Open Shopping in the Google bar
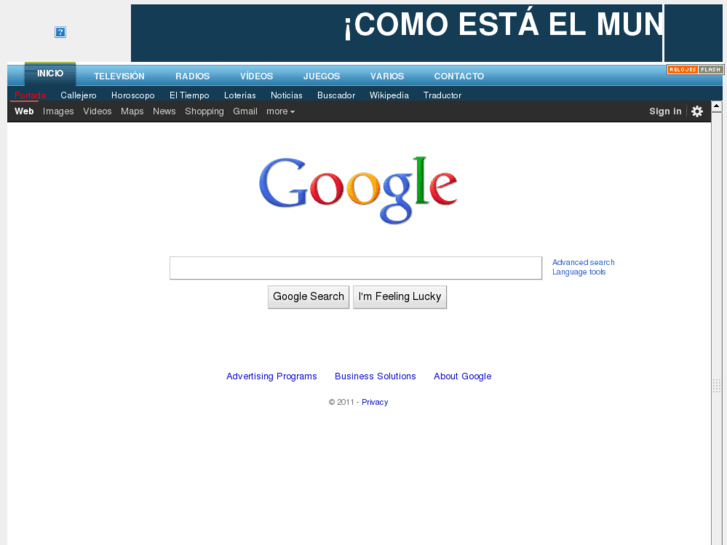Viewport: 727px width, 545px height. click(x=204, y=111)
